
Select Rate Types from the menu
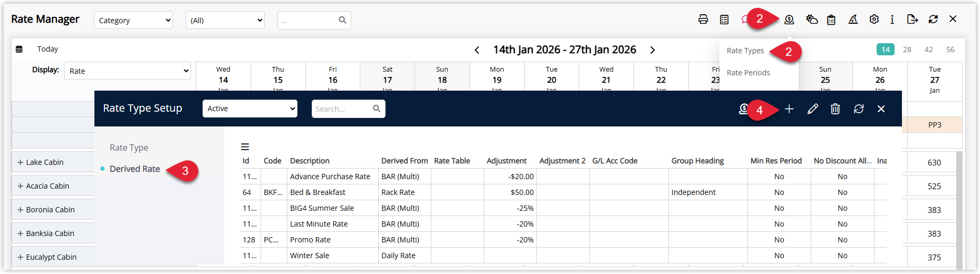pos(745,51)
